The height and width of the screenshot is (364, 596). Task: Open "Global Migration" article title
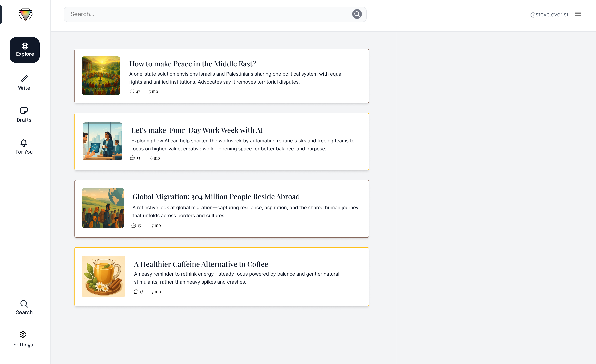tap(216, 197)
